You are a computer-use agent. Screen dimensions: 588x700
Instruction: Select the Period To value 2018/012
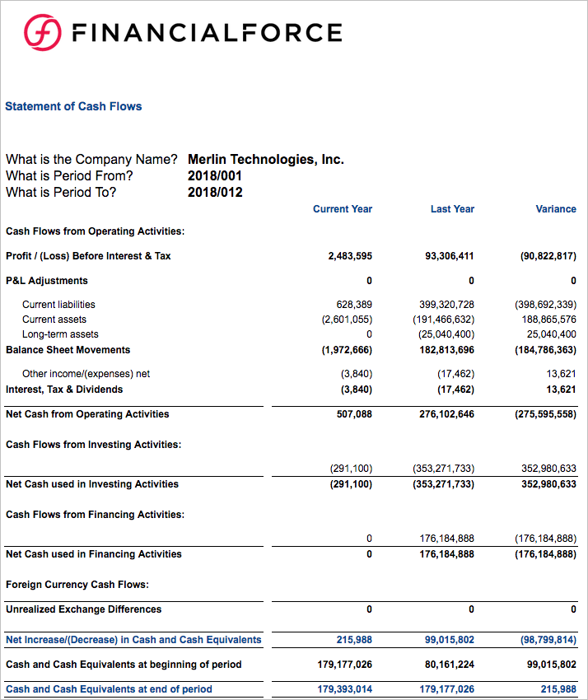(215, 193)
